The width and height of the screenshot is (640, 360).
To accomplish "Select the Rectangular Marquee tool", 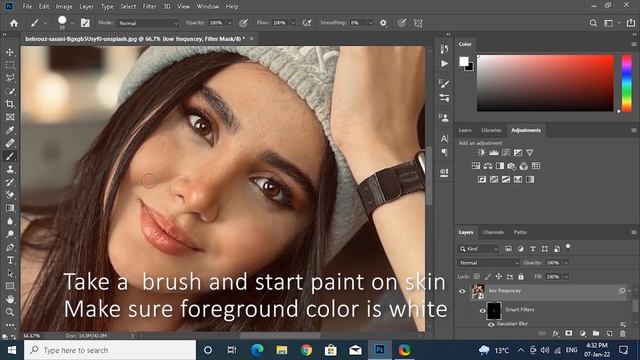I will click(x=10, y=65).
